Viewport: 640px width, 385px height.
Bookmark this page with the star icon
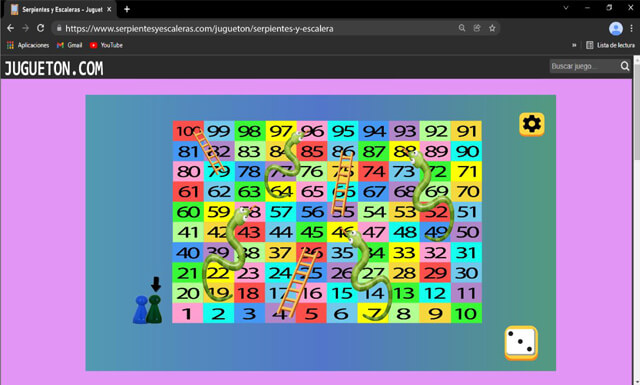[x=492, y=28]
